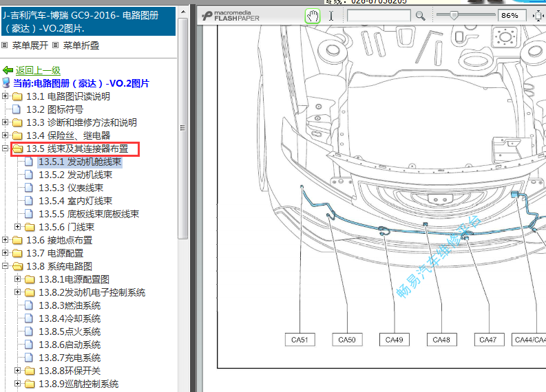Click the page icon of 13.2 图标符号

17,109
